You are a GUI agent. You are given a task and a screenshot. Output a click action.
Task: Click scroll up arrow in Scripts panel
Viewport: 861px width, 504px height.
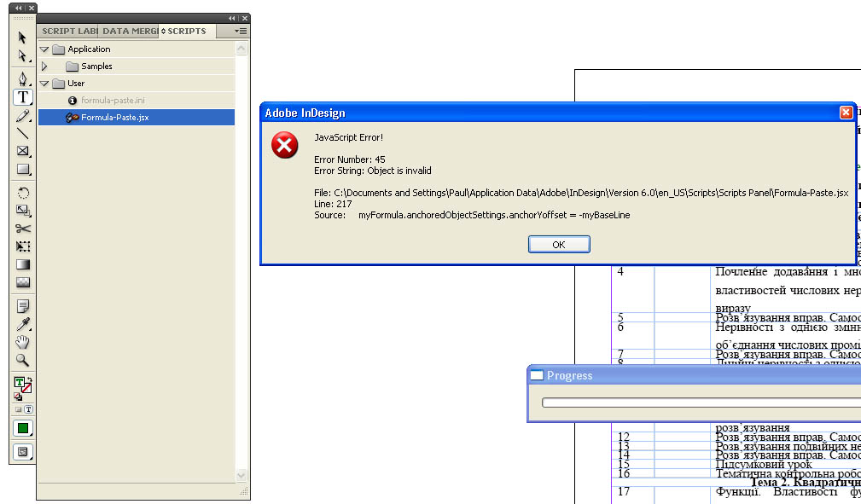241,49
